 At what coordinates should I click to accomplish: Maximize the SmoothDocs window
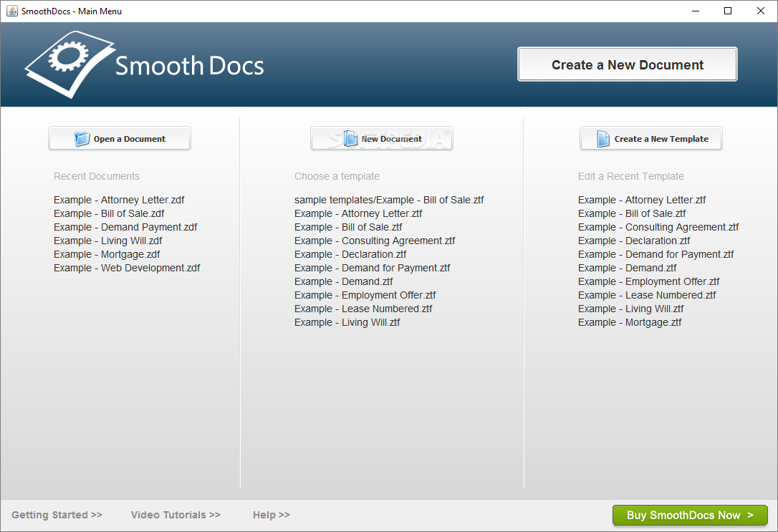[728, 11]
